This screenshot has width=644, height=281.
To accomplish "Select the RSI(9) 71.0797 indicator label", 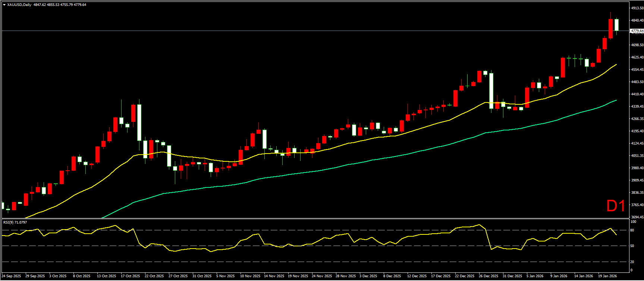I will point(15,222).
